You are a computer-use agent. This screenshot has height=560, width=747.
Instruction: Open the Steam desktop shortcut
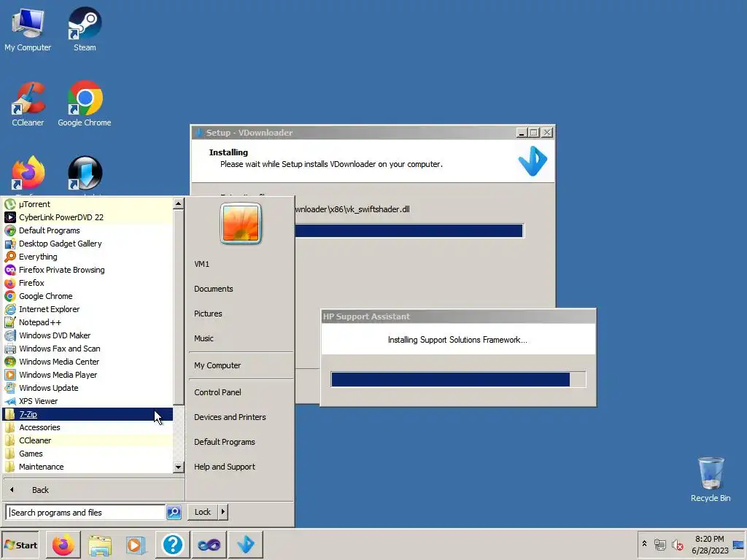85,29
